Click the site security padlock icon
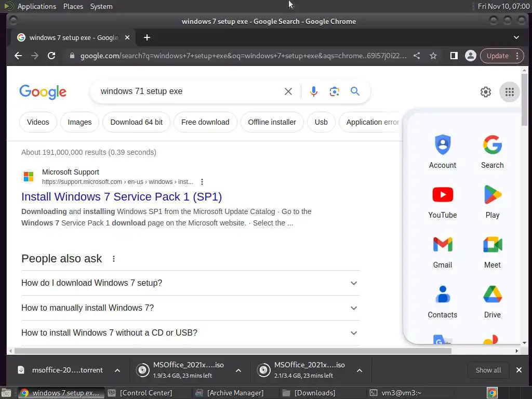The width and height of the screenshot is (532, 399). 72,56
